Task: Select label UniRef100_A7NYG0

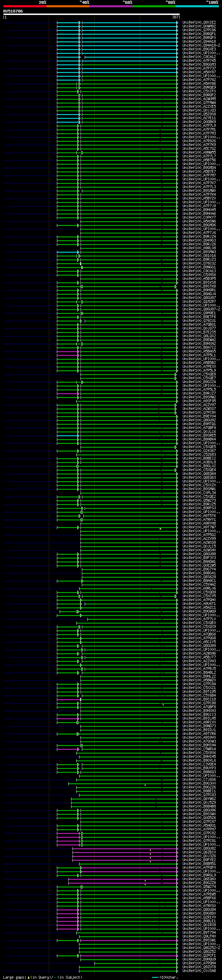Action: point(199,906)
